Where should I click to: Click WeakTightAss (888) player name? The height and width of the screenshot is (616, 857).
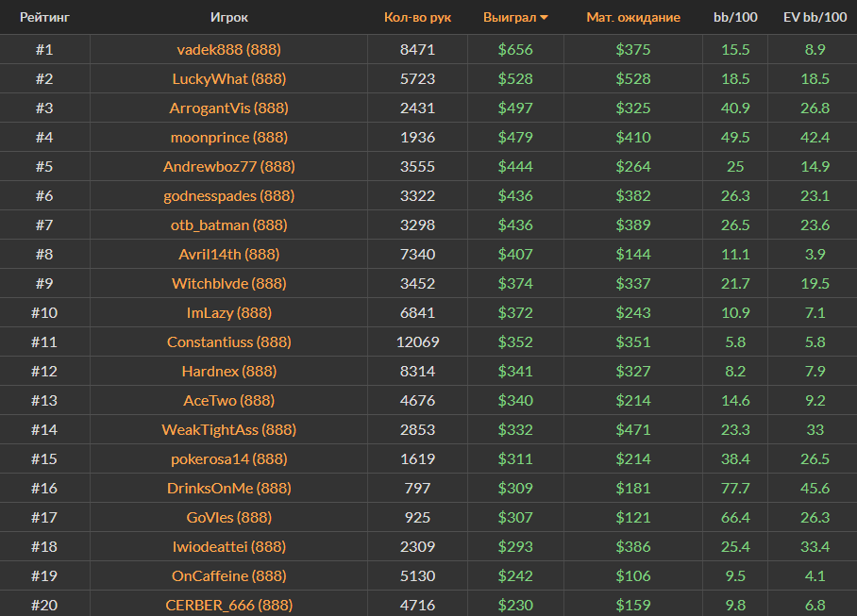228,429
